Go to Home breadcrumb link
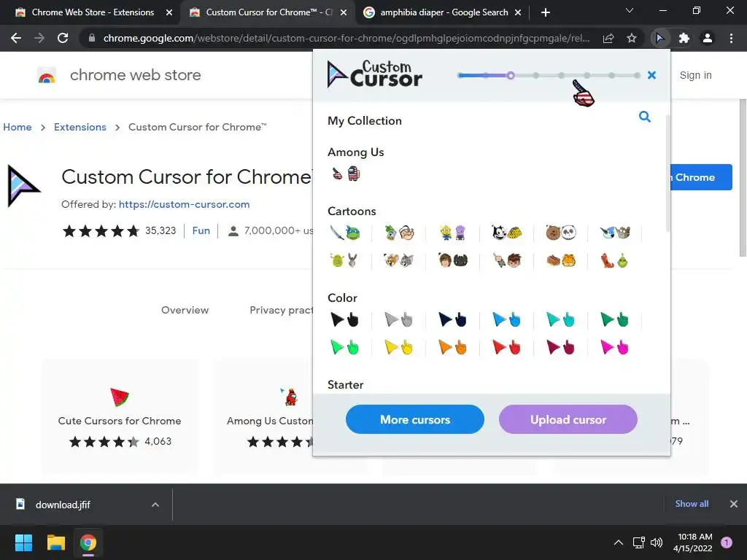747x560 pixels. coord(18,127)
